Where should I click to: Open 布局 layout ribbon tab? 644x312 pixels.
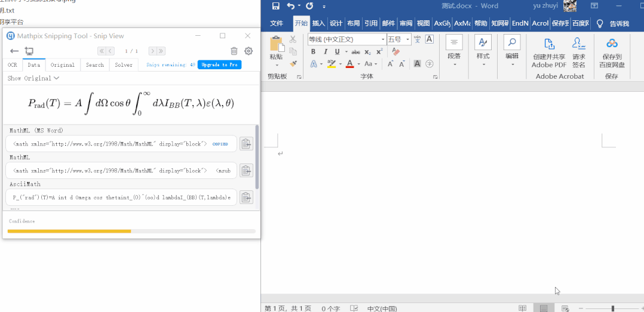pyautogui.click(x=353, y=23)
